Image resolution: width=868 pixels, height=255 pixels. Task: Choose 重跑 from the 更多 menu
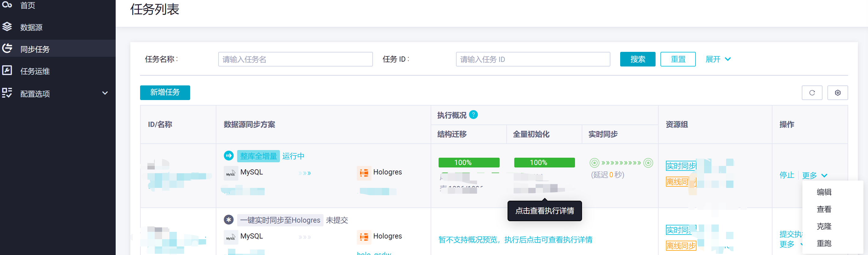[824, 243]
